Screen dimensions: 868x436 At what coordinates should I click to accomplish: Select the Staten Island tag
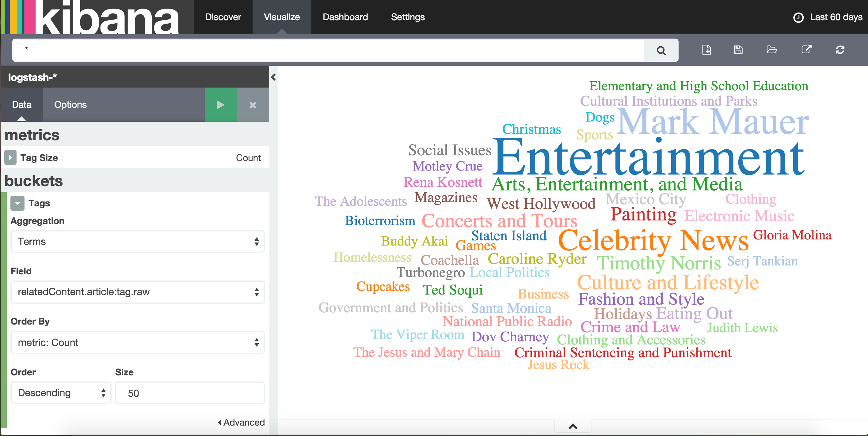(509, 236)
